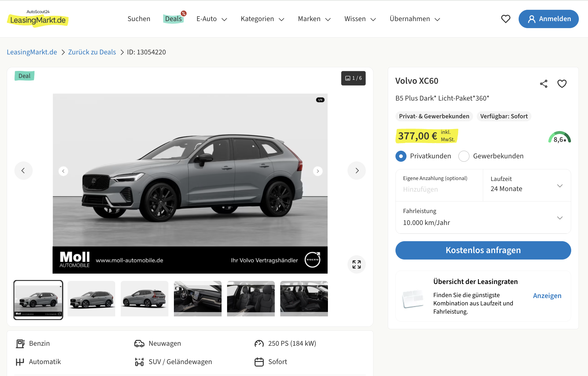Go back via Zurück zu Deals link
The height and width of the screenshot is (376, 588).
pos(92,52)
